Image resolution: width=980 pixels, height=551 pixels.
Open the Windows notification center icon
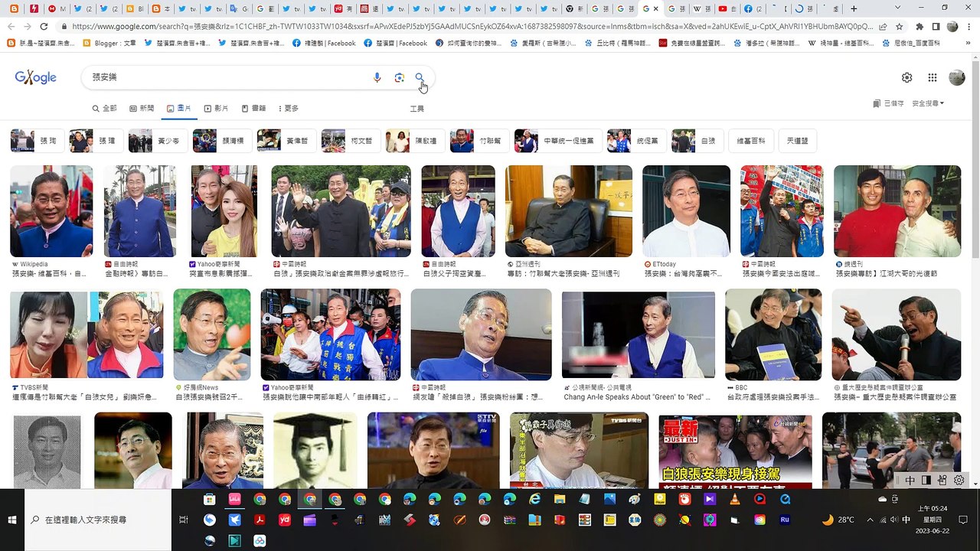(x=963, y=520)
